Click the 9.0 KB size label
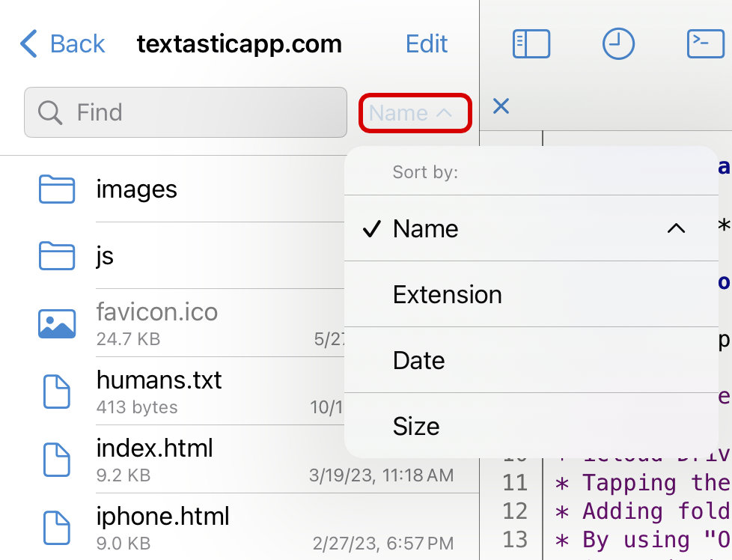This screenshot has height=560, width=732. [x=123, y=544]
